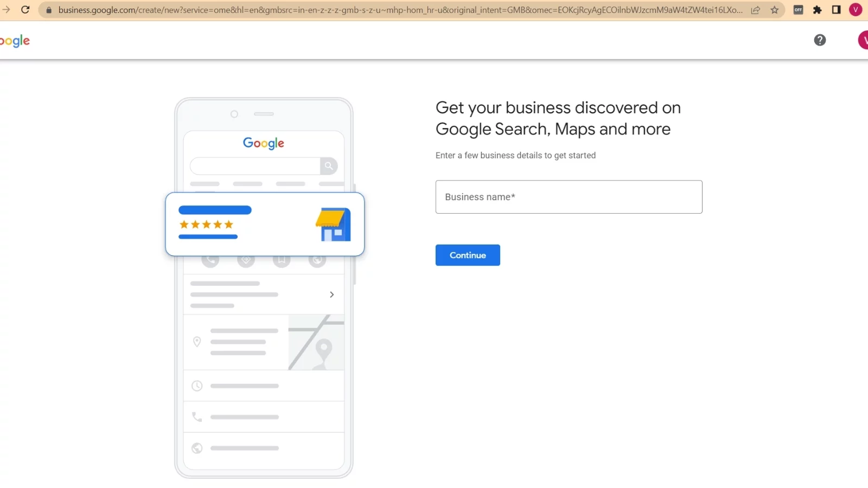Click the share page icon in address bar
The width and height of the screenshot is (868, 488).
(x=755, y=10)
